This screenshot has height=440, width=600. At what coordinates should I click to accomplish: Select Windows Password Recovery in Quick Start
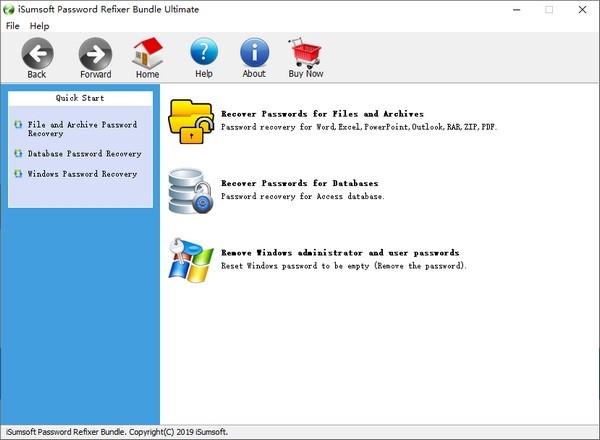click(x=82, y=174)
